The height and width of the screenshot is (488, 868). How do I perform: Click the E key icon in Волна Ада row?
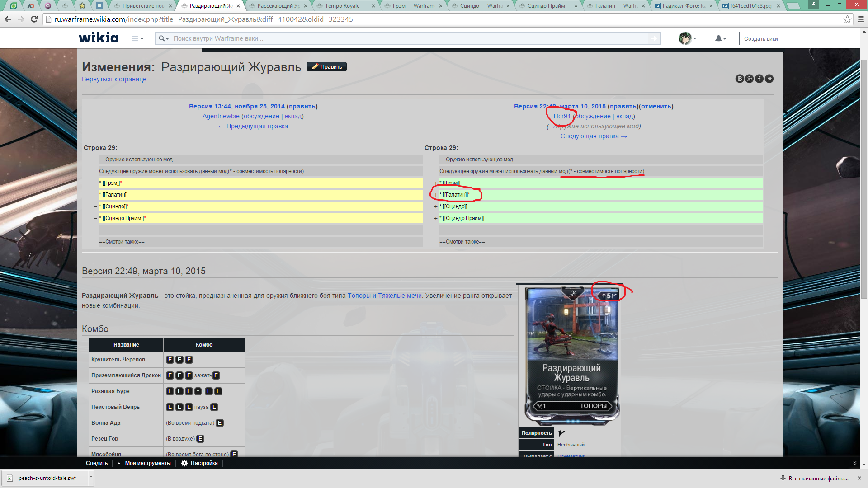point(220,423)
